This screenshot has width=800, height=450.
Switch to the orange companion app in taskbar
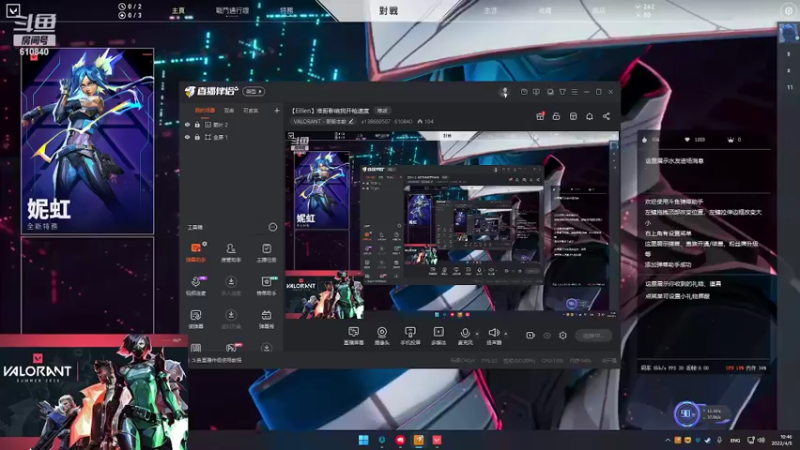point(418,440)
